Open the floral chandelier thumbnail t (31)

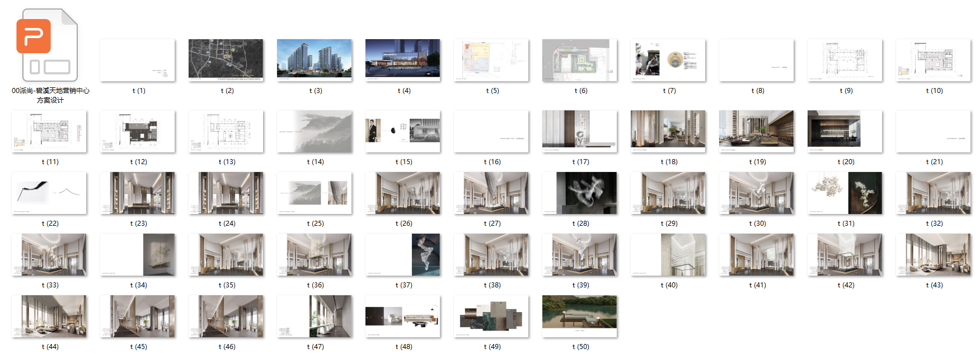[845, 193]
